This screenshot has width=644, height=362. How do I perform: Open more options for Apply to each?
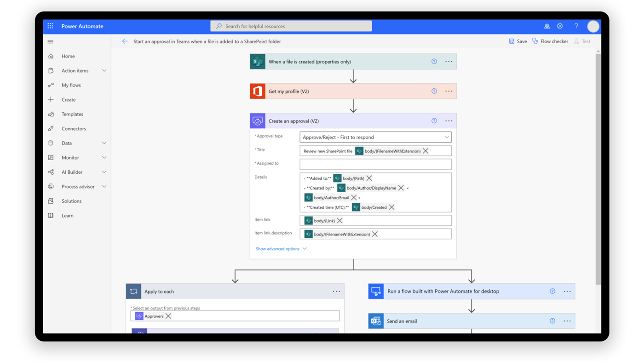pos(337,291)
